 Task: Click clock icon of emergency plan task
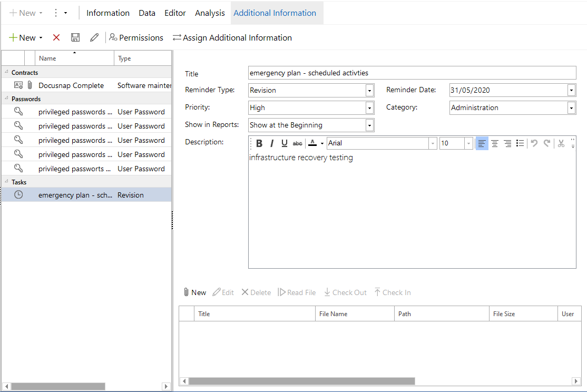18,195
